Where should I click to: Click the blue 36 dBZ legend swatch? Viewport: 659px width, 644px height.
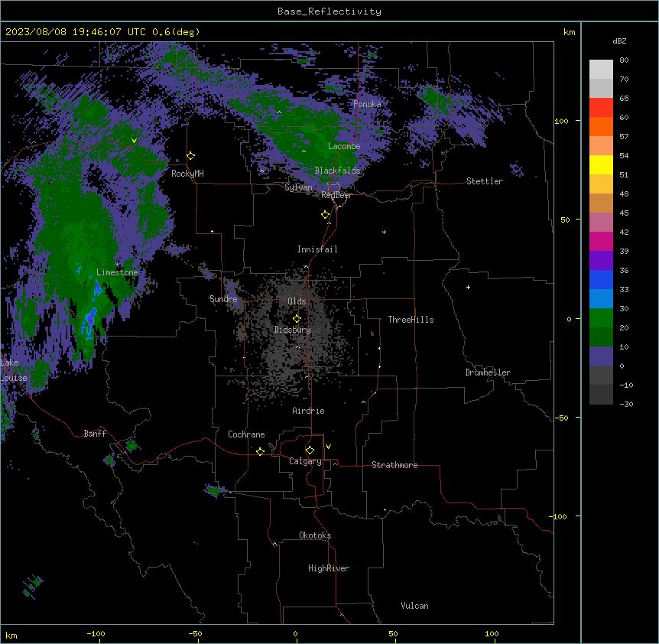pyautogui.click(x=601, y=279)
